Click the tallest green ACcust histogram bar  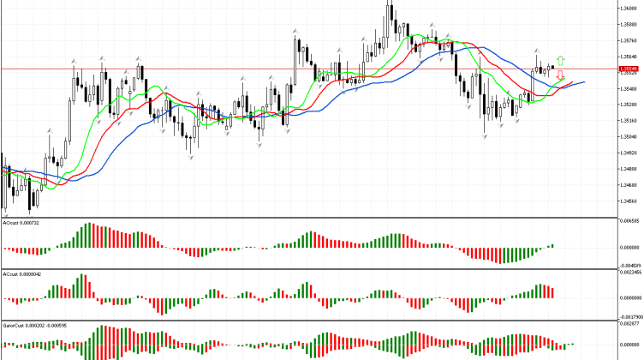(x=82, y=286)
